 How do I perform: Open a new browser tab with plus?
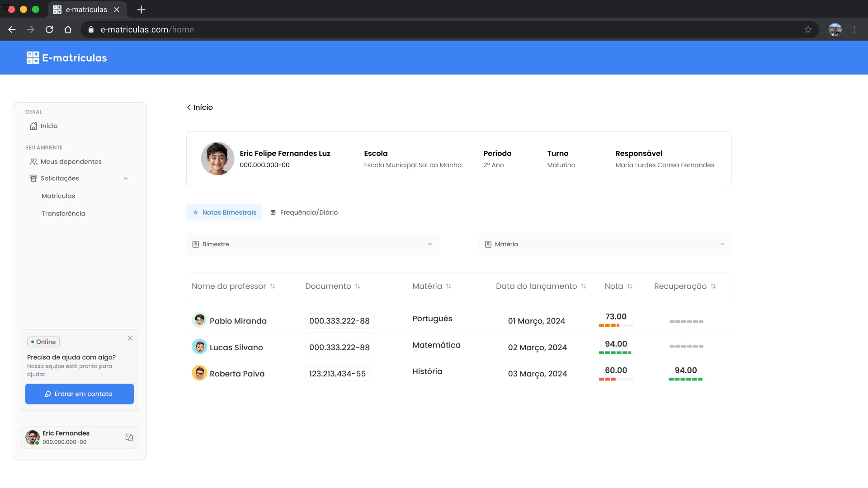(x=141, y=9)
